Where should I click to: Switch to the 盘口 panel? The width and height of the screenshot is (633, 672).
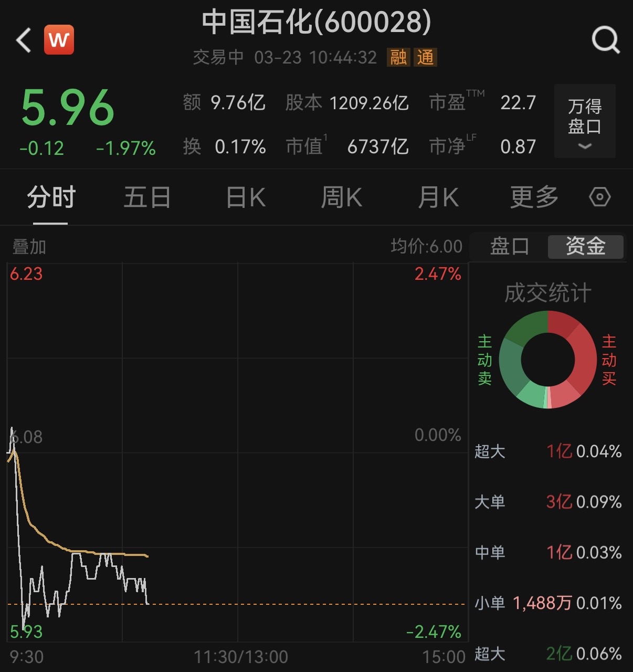[509, 246]
